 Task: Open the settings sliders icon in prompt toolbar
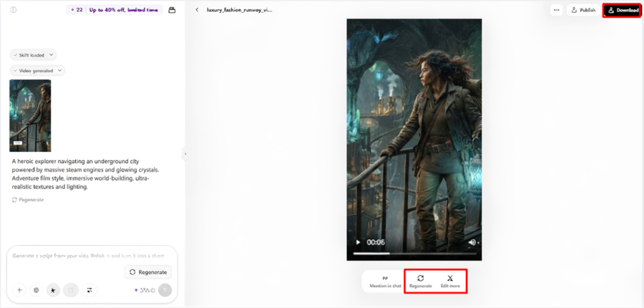pyautogui.click(x=89, y=290)
